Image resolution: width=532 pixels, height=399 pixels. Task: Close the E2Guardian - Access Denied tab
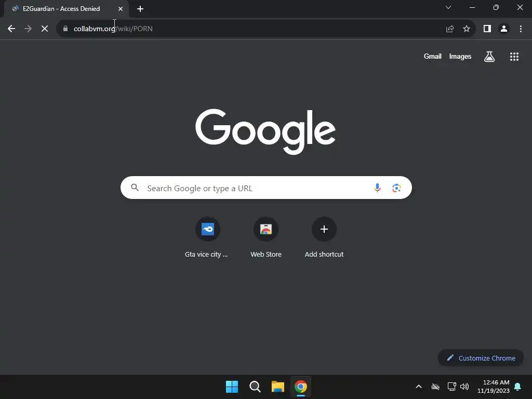[121, 9]
